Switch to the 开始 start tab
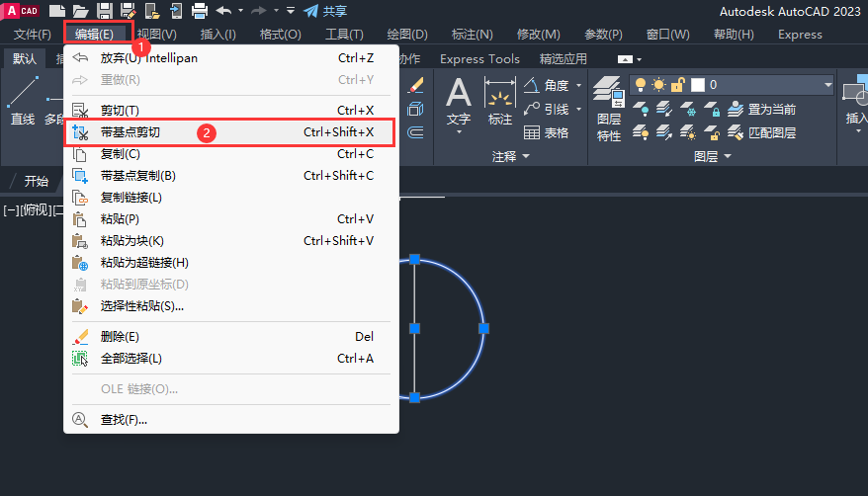The width and height of the screenshot is (868, 496). (x=36, y=182)
